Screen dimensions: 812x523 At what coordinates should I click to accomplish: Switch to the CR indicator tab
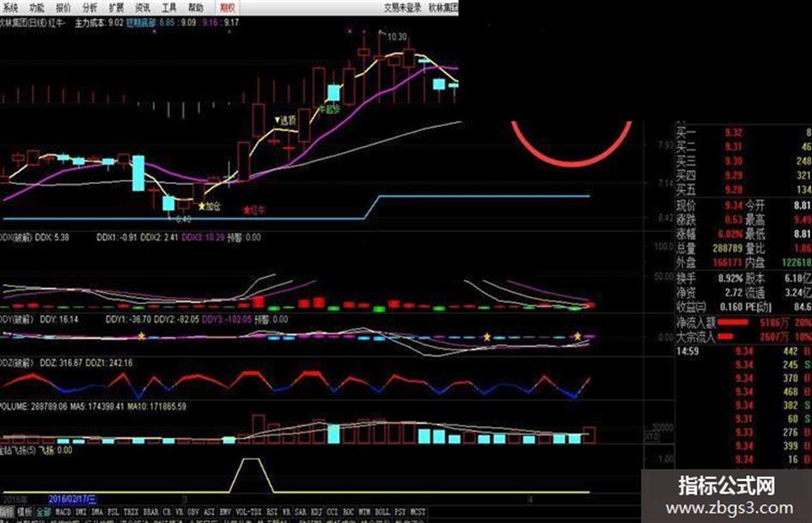point(166,512)
